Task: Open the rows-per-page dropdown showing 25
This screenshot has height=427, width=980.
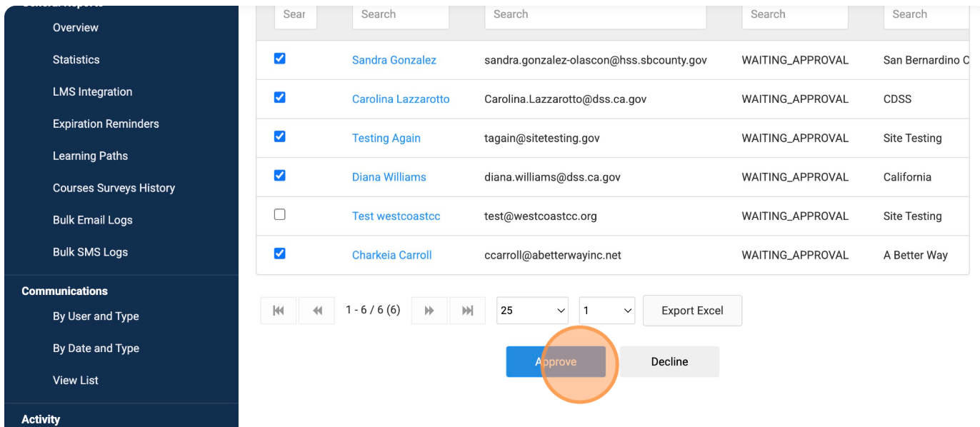Action: point(532,311)
